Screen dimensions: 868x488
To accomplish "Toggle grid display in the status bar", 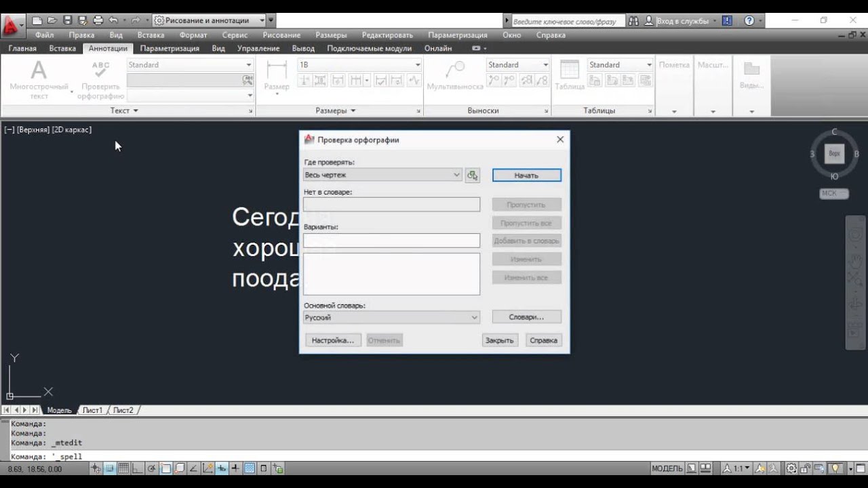I will pyautogui.click(x=124, y=468).
